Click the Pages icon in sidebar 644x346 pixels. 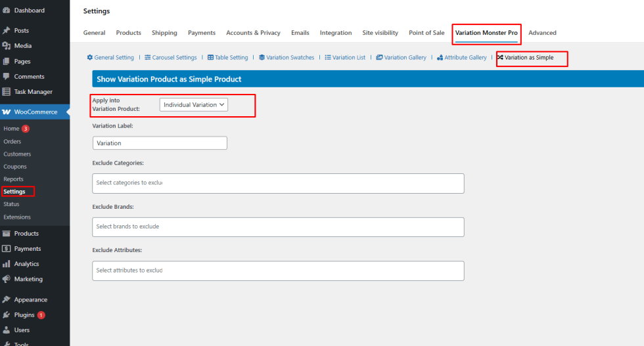click(6, 61)
